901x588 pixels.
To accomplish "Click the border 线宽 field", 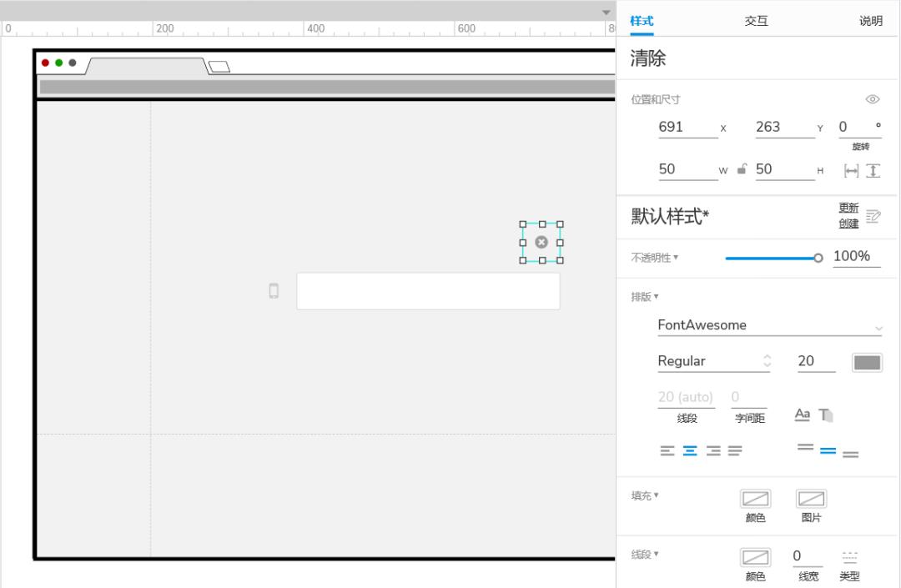I will pos(808,556).
